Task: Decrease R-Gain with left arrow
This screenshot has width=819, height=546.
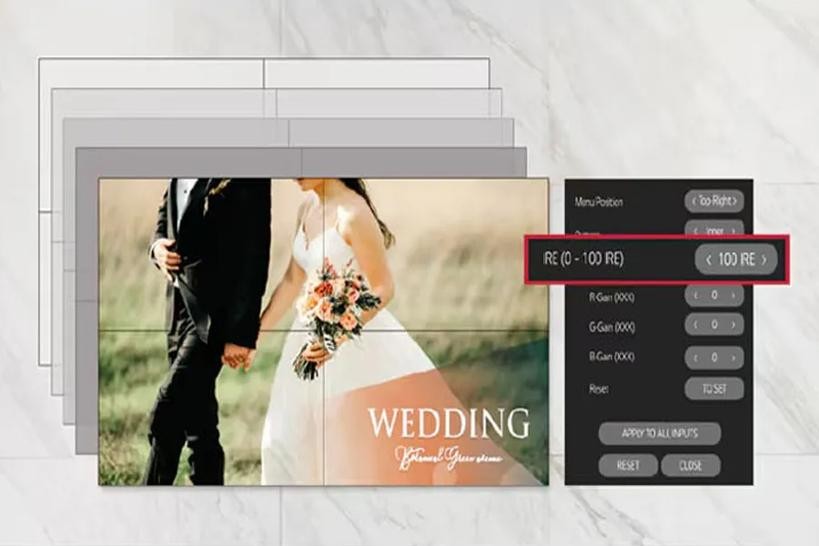Action: click(695, 295)
